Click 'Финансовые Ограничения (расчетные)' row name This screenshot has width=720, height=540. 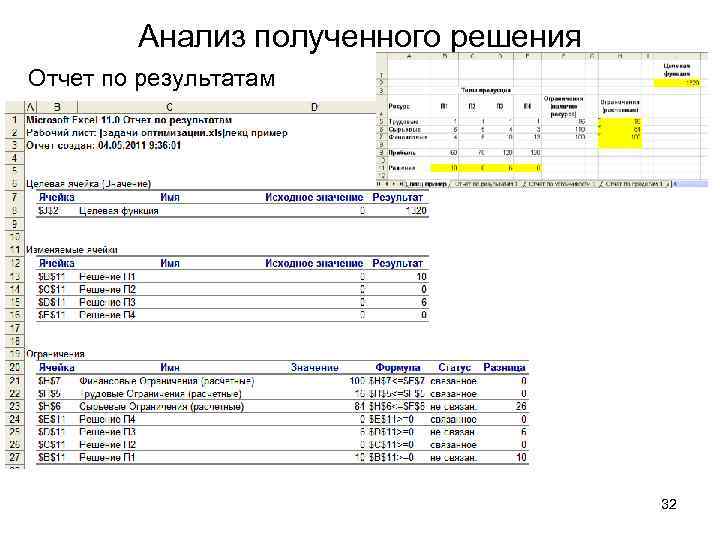point(167,381)
